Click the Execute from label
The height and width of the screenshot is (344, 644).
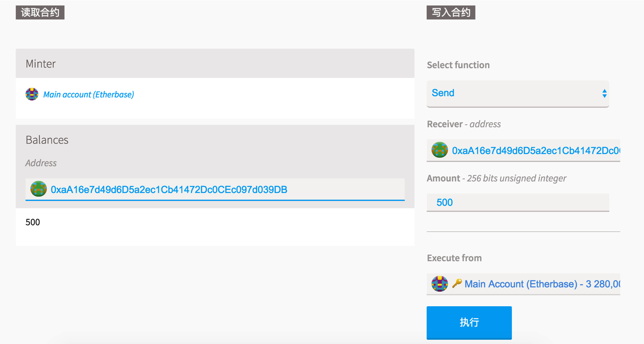tap(454, 258)
